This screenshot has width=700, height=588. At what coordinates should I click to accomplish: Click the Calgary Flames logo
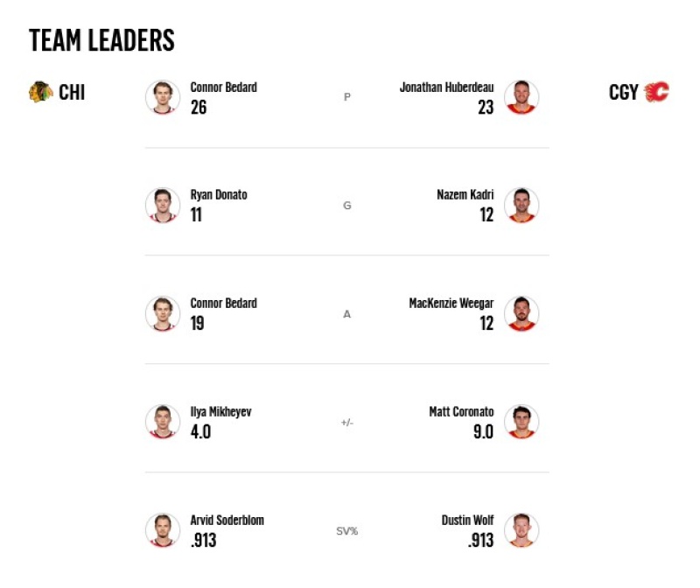coord(657,92)
